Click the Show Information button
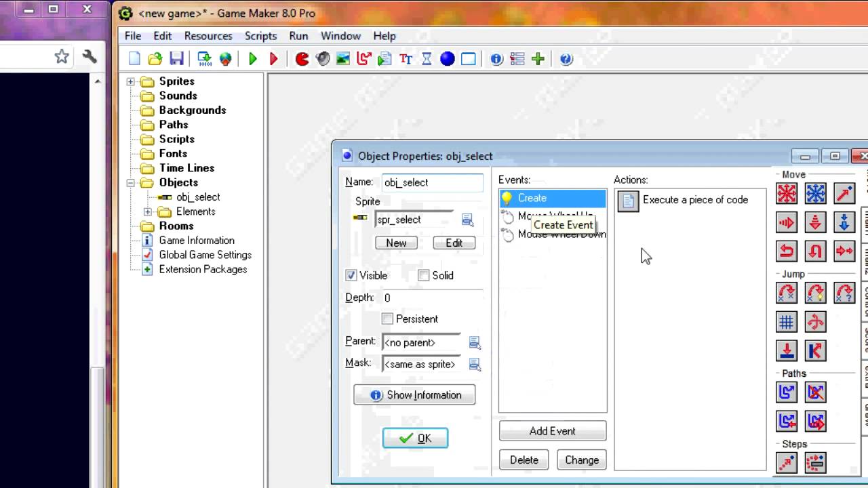Image resolution: width=868 pixels, height=488 pixels. (414, 395)
